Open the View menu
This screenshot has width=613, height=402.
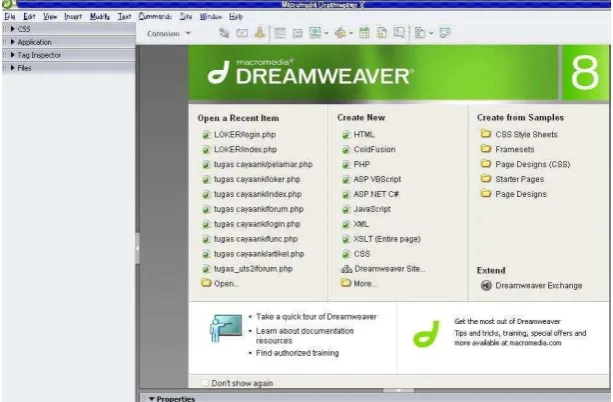pos(50,16)
